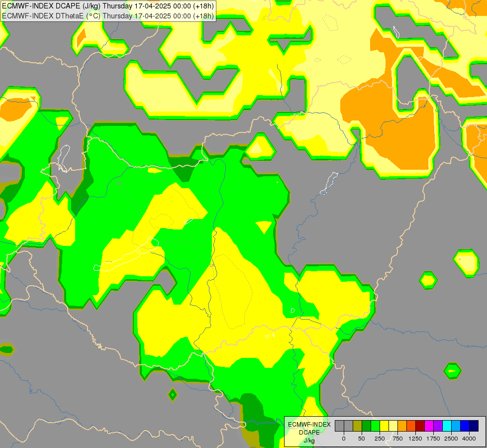Click the 750 legend scale value
The height and width of the screenshot is (448, 487).
click(x=397, y=439)
